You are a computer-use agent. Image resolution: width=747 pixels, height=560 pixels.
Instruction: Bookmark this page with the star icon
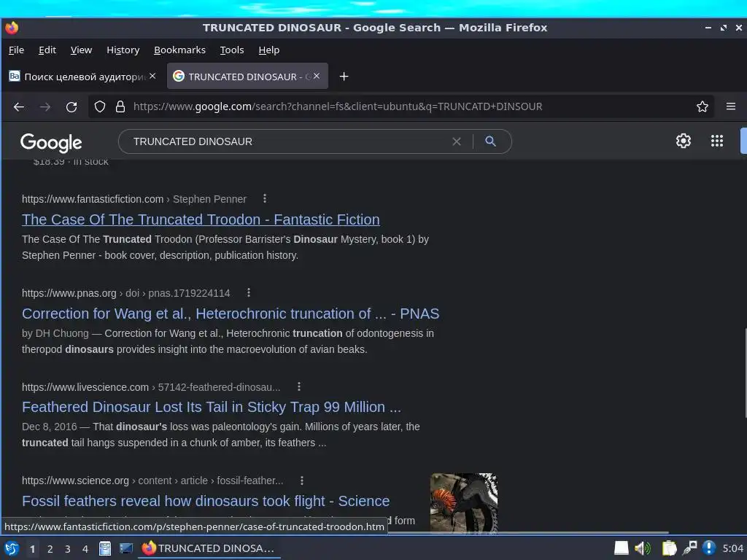point(702,106)
